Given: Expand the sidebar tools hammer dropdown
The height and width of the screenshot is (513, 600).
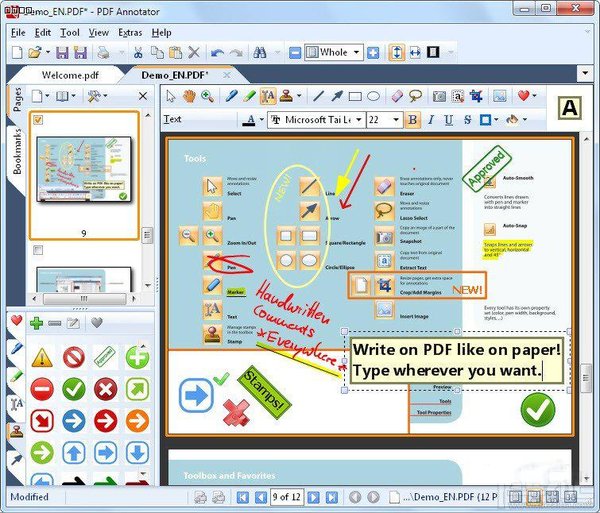Looking at the screenshot, I should (105, 96).
